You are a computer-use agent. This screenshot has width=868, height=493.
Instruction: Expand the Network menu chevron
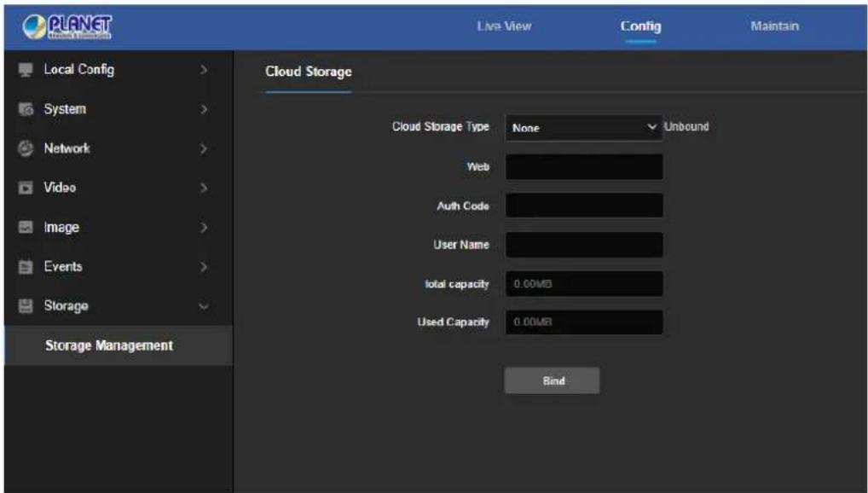204,148
